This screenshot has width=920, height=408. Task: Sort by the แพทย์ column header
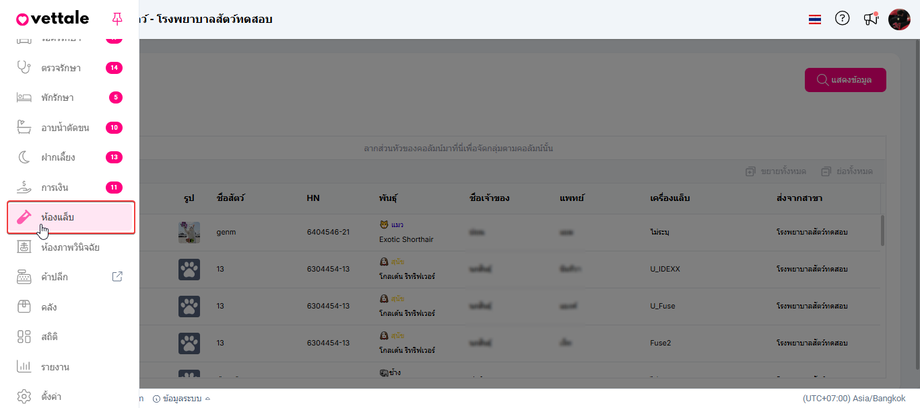pos(572,198)
